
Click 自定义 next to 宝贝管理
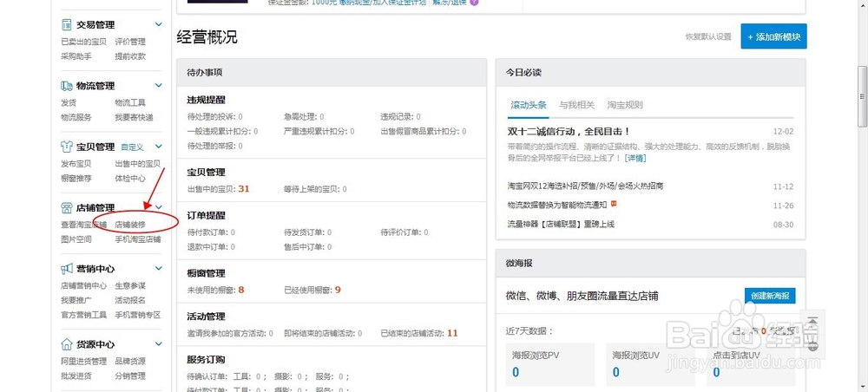(132, 147)
